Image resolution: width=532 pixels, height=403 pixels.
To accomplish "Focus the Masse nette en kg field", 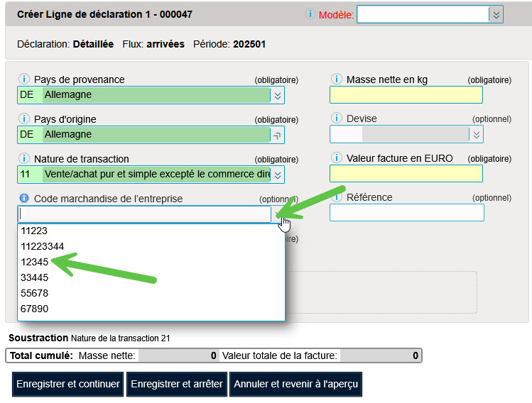I will click(406, 95).
